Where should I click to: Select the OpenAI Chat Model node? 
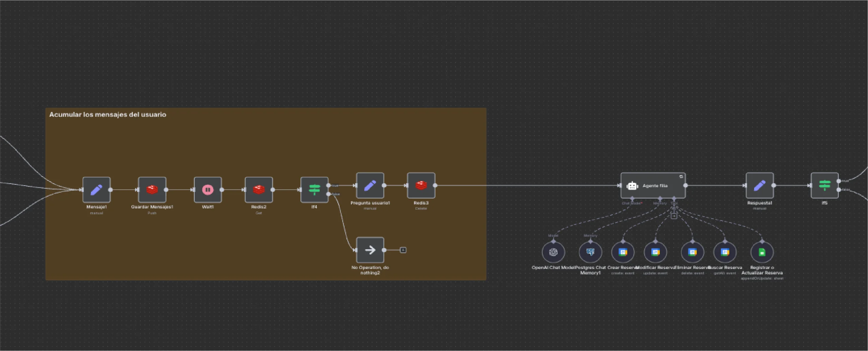[x=553, y=252]
